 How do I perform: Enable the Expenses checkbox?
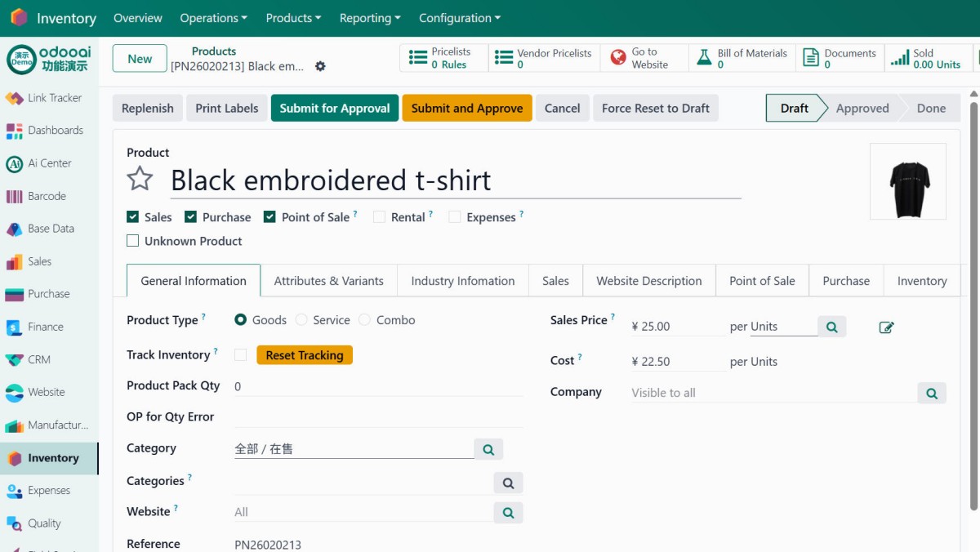coord(455,216)
